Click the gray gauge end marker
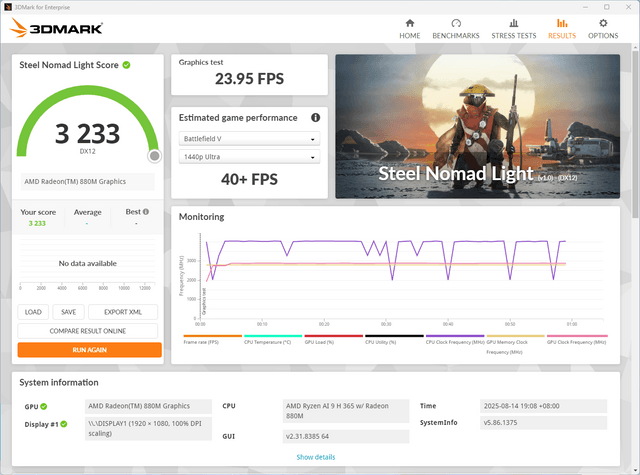Image resolution: width=640 pixels, height=475 pixels. coord(155,156)
